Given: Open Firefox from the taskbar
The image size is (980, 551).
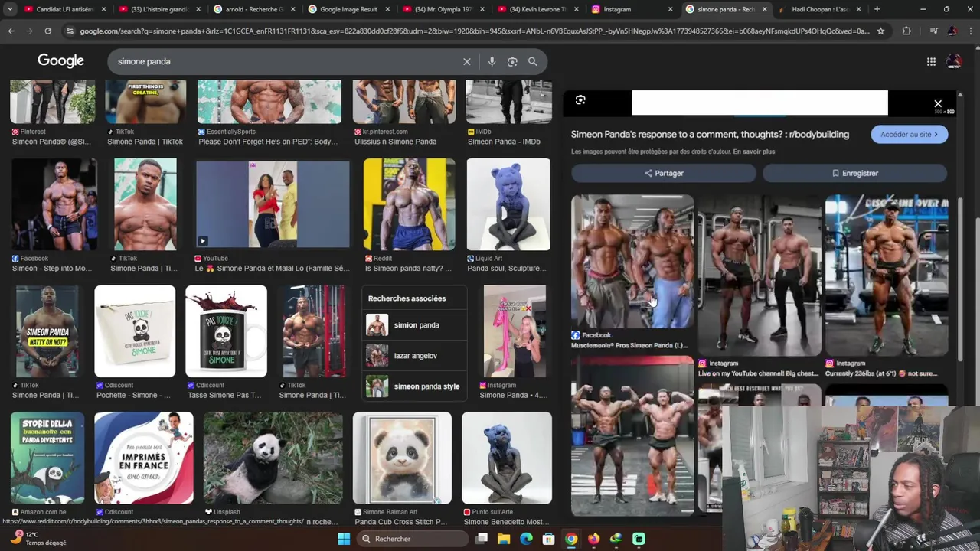Looking at the screenshot, I should (x=593, y=539).
